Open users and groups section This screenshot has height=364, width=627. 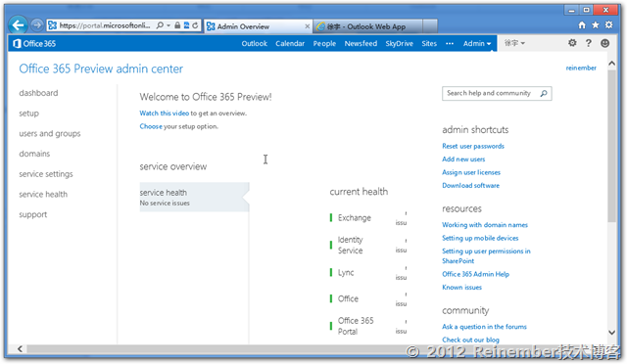[50, 134]
